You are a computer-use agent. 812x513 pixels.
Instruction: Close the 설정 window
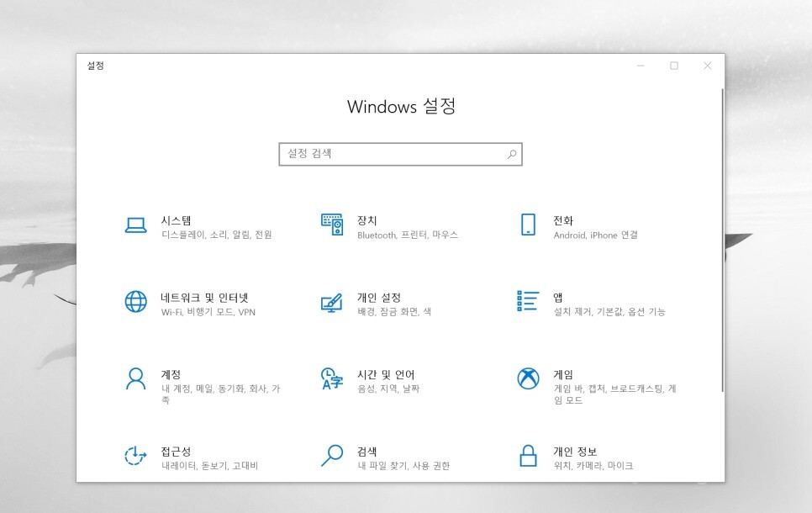[708, 66]
